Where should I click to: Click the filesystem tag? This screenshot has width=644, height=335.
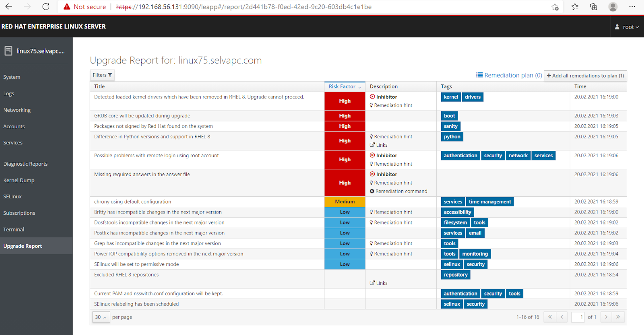[x=455, y=223]
